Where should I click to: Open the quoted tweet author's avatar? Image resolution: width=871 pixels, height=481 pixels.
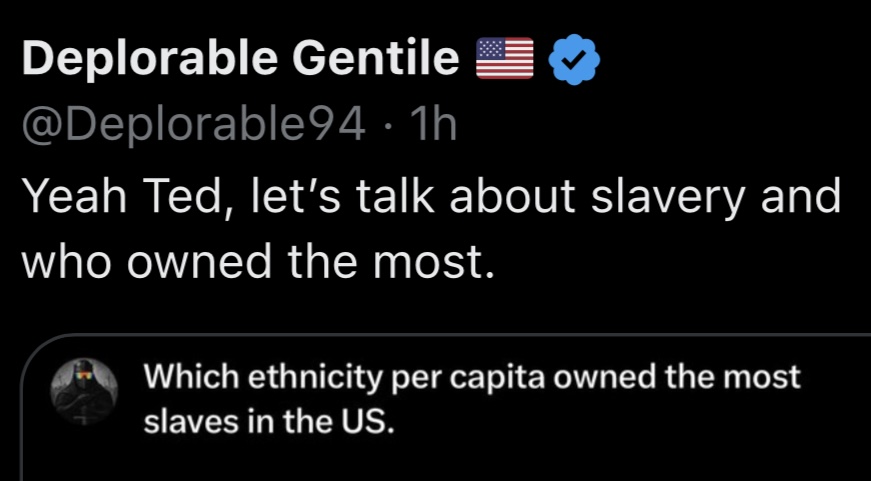point(84,392)
